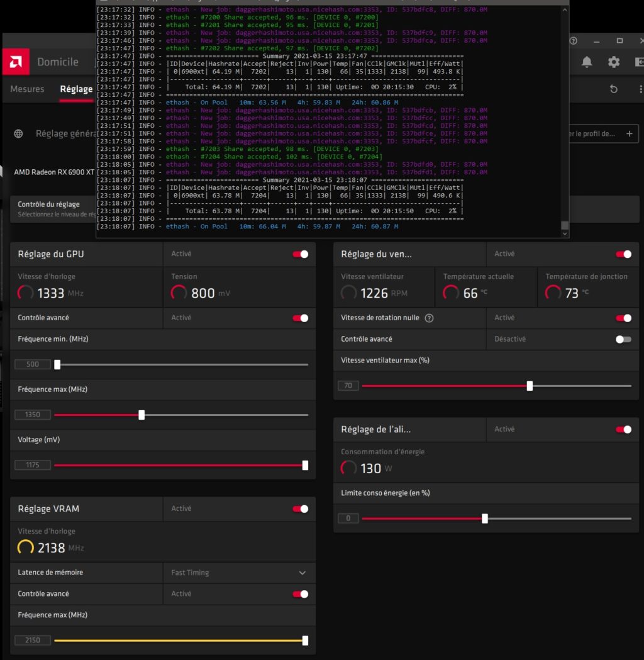Enable Contrôle avancé for fan tuning
Screen dimensions: 644x660
623,339
